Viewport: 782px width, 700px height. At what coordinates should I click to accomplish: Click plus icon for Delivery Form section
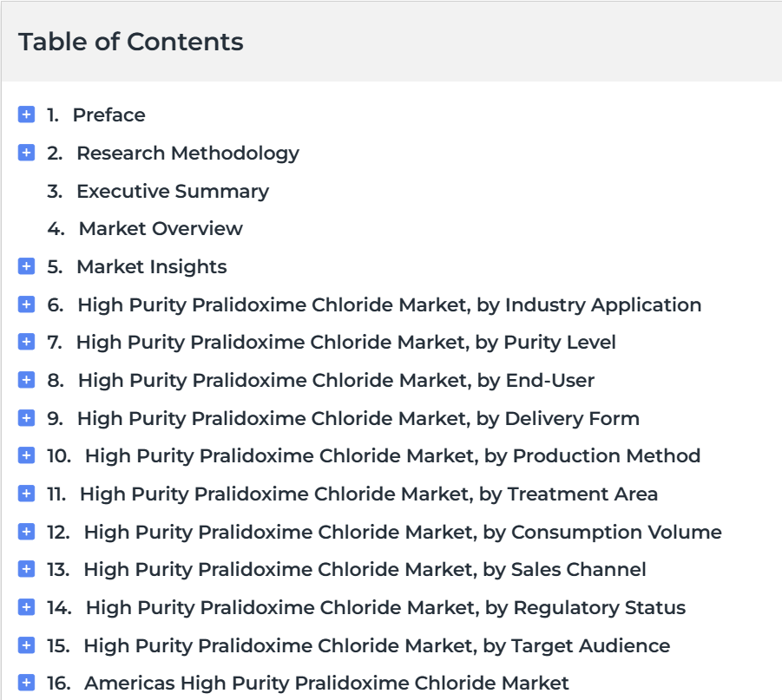point(26,418)
